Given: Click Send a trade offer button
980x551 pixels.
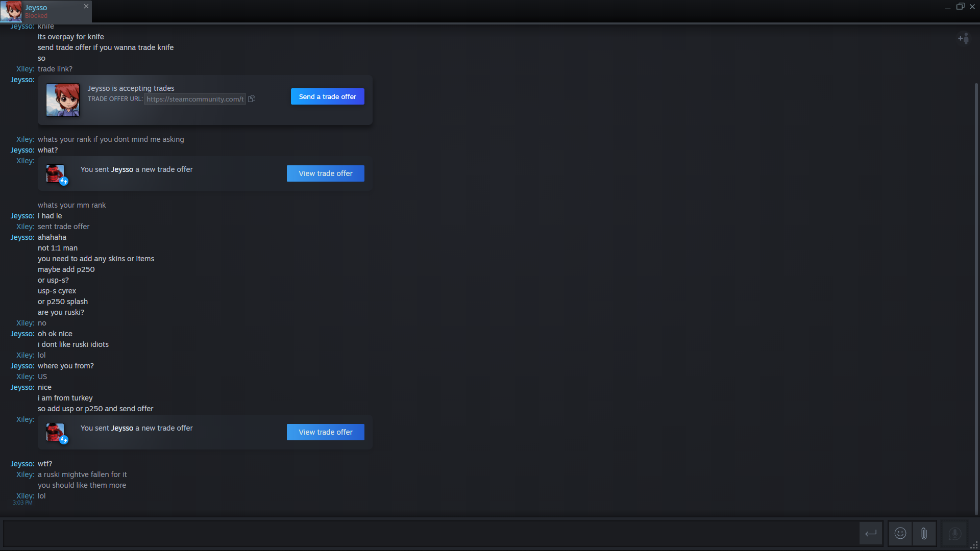Looking at the screenshot, I should pyautogui.click(x=327, y=97).
